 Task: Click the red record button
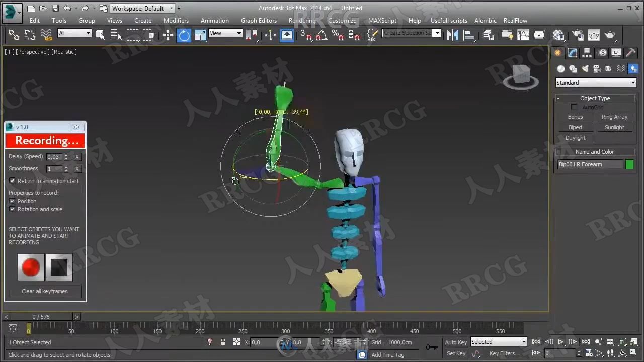pos(31,267)
